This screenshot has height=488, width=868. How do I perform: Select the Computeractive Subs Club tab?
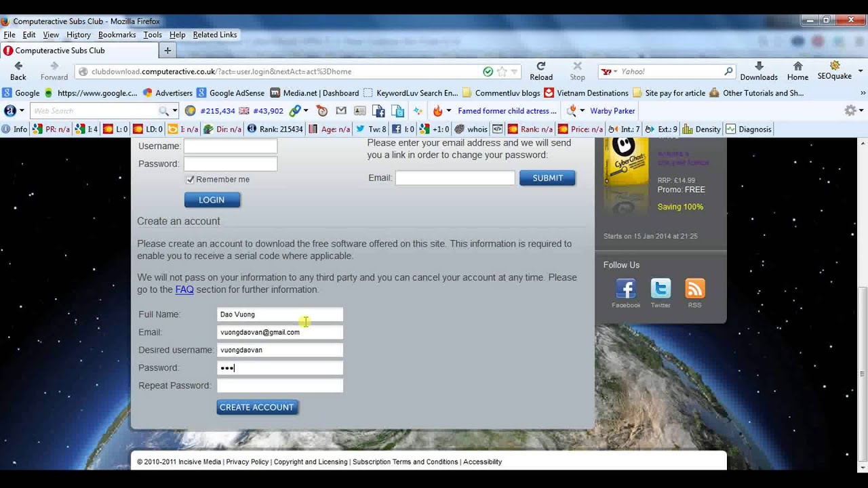pyautogui.click(x=79, y=50)
